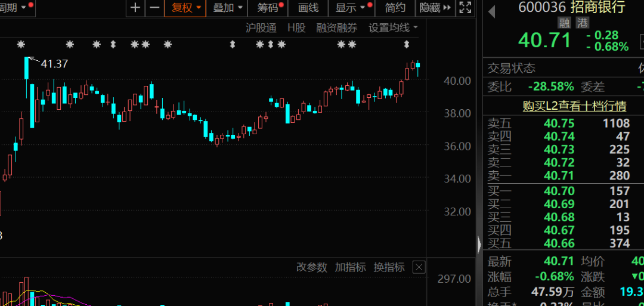644x306 pixels.
Task: Open the 复权 dropdown
Action: (185, 8)
